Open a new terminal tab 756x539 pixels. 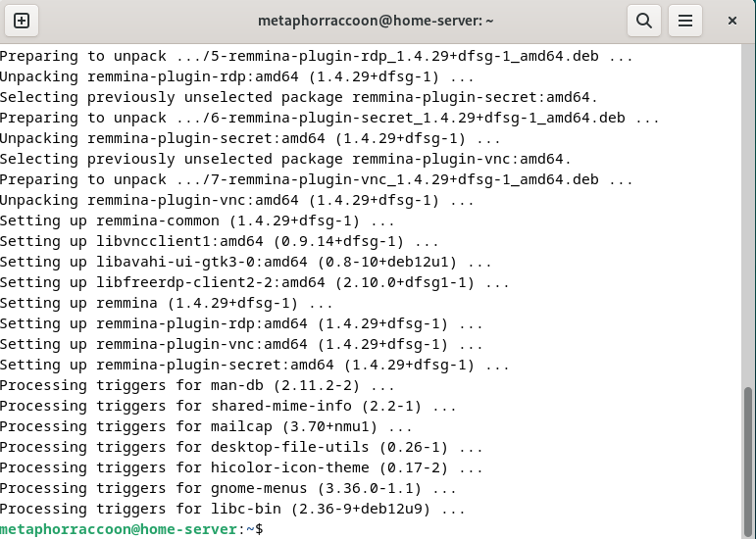[x=22, y=21]
